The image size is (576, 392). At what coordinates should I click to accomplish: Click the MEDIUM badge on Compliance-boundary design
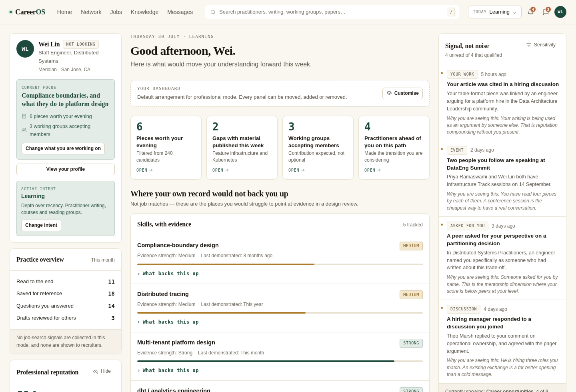pyautogui.click(x=411, y=246)
